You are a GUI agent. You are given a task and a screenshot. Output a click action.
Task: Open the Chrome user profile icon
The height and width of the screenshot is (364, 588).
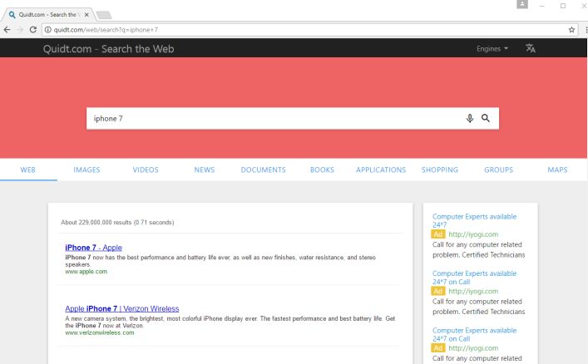coord(522,4)
